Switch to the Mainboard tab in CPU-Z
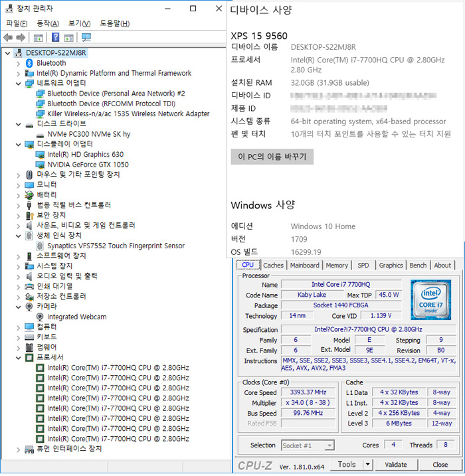The width and height of the screenshot is (465, 476). click(x=305, y=266)
